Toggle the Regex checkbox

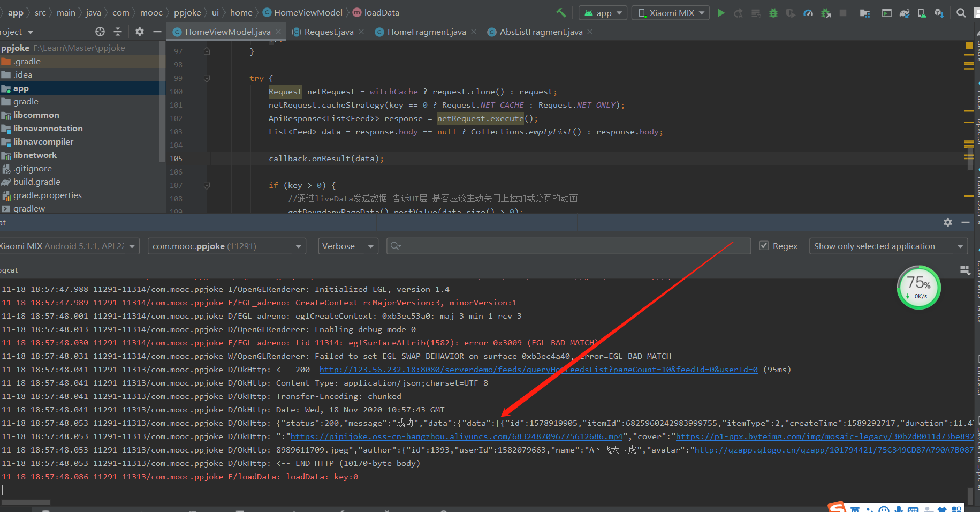(764, 246)
